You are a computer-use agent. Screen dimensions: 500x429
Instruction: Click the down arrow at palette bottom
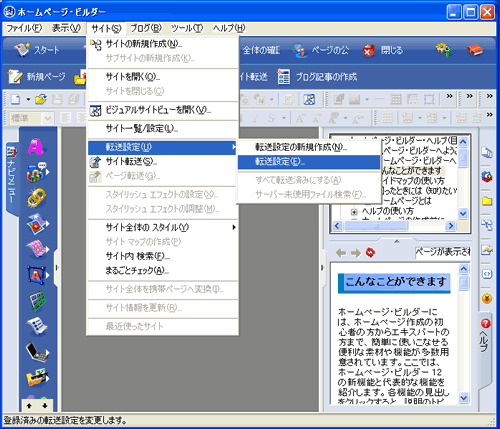pyautogui.click(x=45, y=406)
